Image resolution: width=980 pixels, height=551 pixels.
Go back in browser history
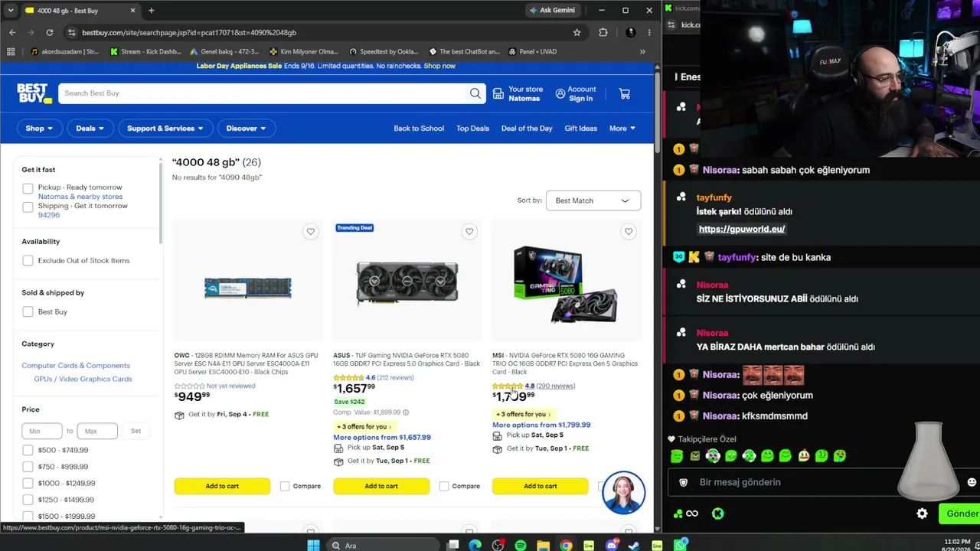coord(12,32)
